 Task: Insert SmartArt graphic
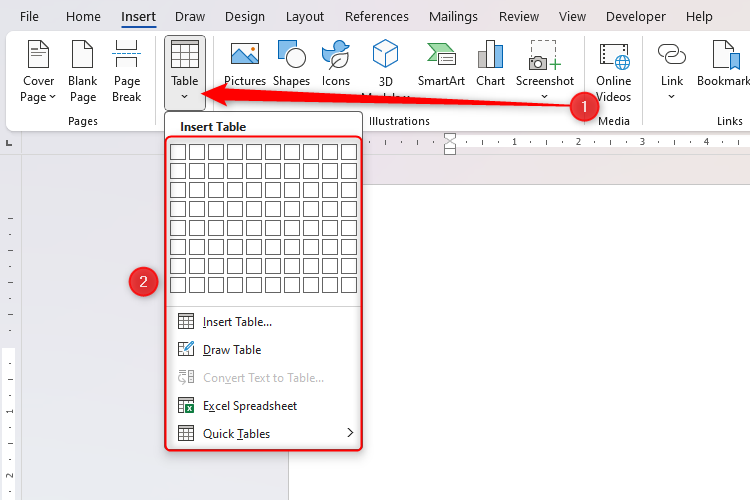[x=441, y=56]
